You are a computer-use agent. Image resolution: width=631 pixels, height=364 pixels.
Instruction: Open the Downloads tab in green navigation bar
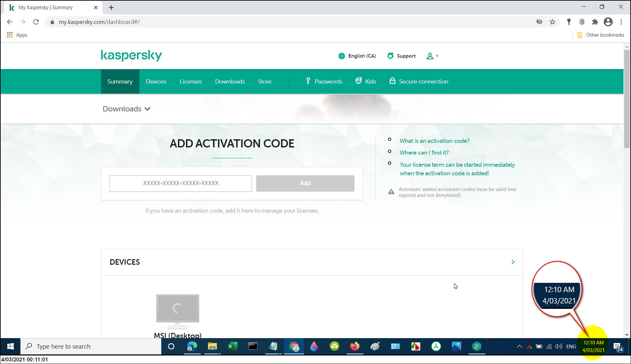point(230,82)
